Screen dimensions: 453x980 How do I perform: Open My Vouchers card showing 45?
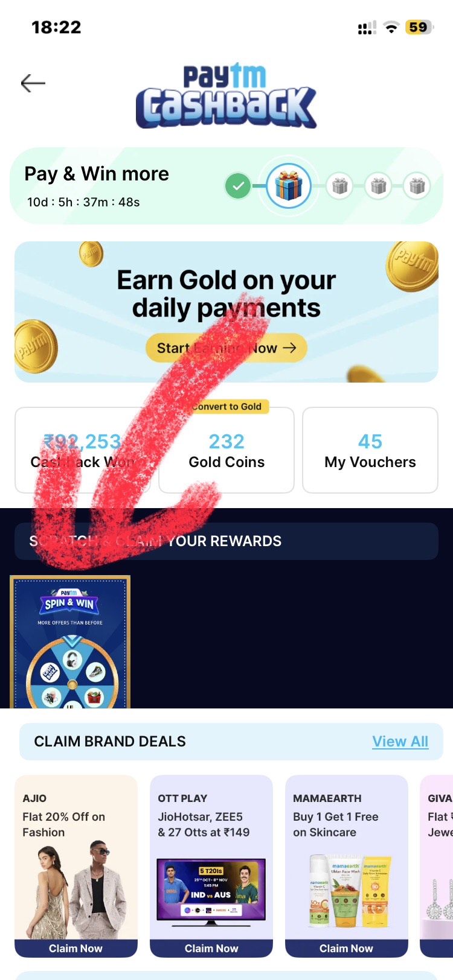(370, 450)
